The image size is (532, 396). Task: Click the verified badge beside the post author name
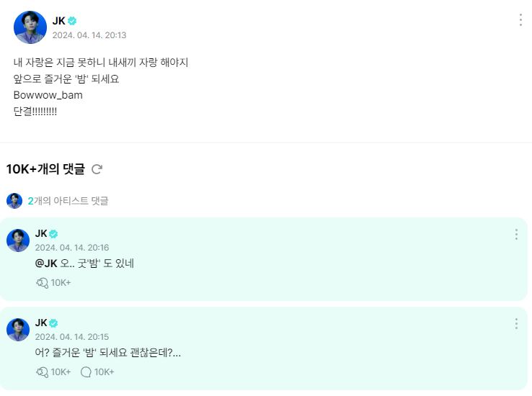pos(72,21)
